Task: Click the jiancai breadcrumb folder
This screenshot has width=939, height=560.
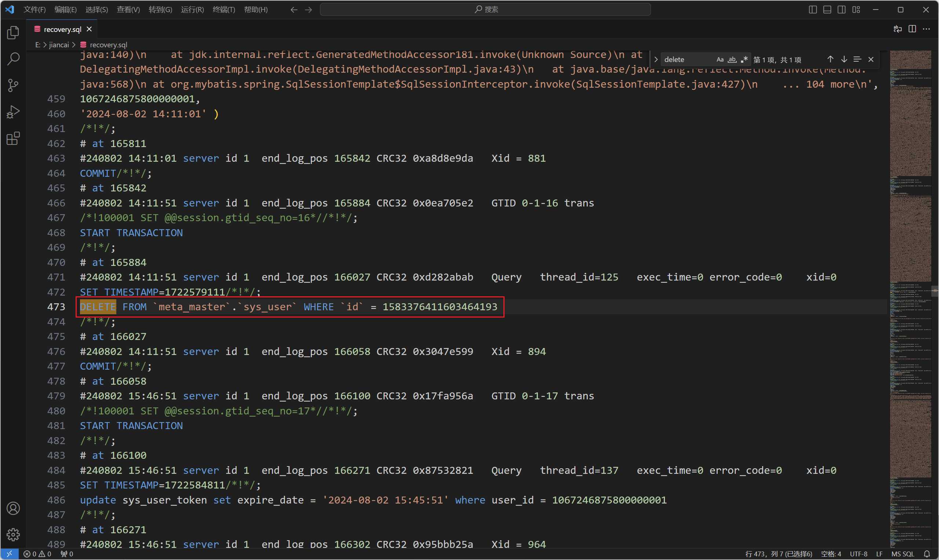Action: click(x=59, y=45)
